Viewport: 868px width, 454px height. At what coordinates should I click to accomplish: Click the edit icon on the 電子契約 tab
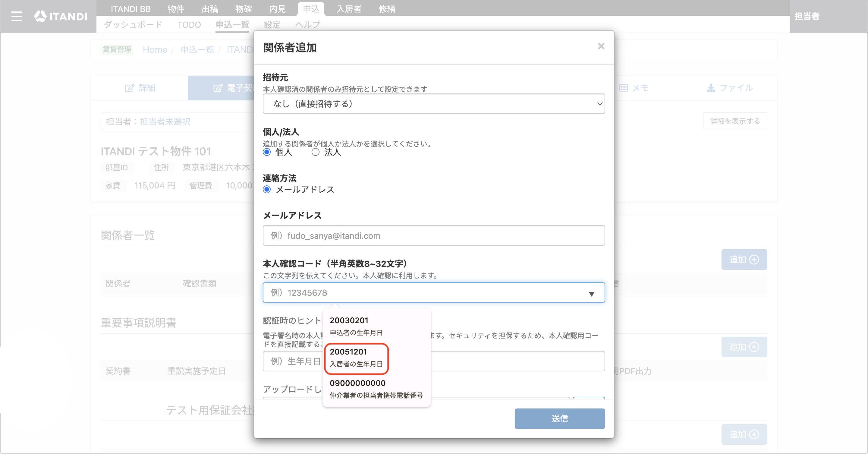[x=218, y=88]
